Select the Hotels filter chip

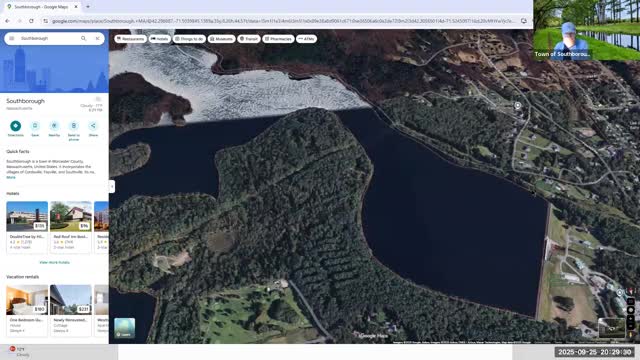point(160,39)
